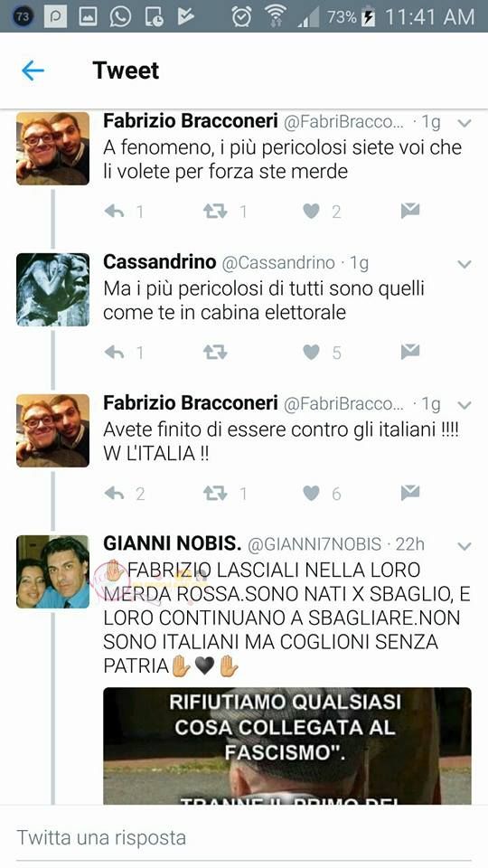This screenshot has width=488, height=868.
Task: Send Cassandrino's tweet via direct message
Action: pyautogui.click(x=410, y=351)
